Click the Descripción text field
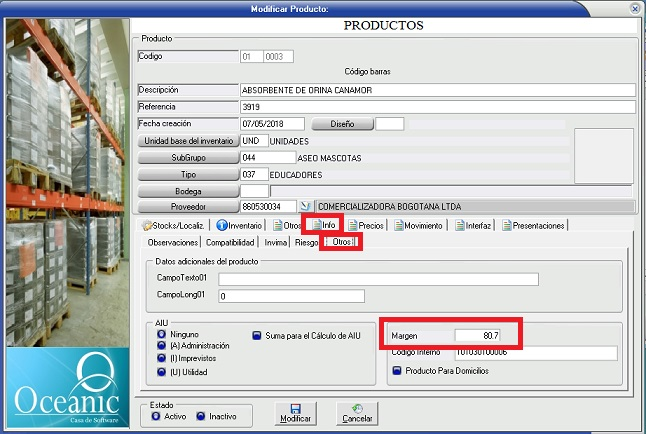 coord(437,91)
